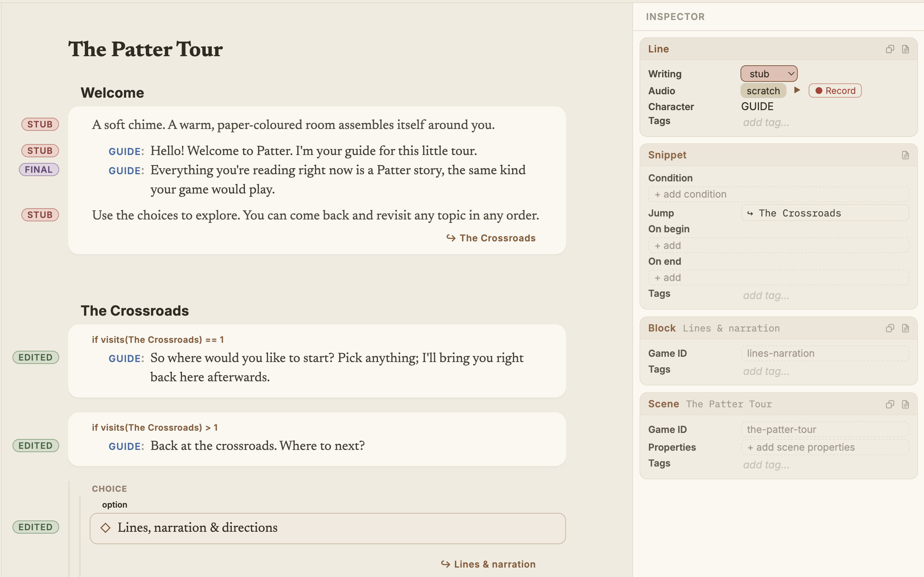Play the scratch audio for this line

[797, 90]
